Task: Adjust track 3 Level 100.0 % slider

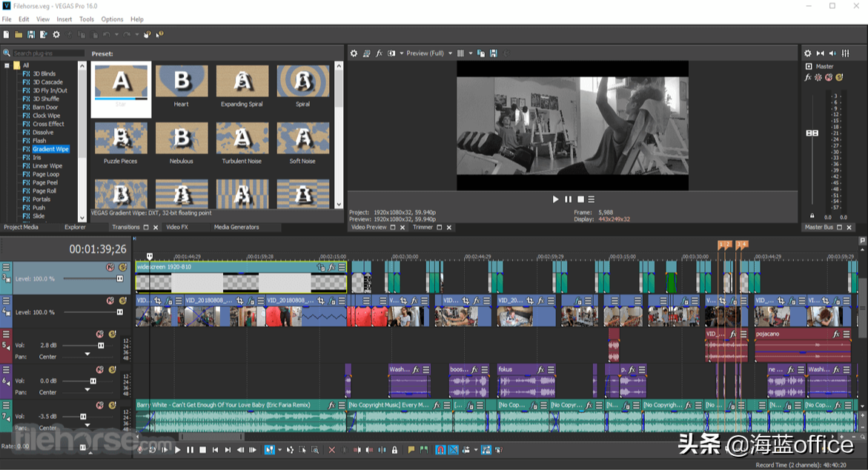Action: pos(119,279)
